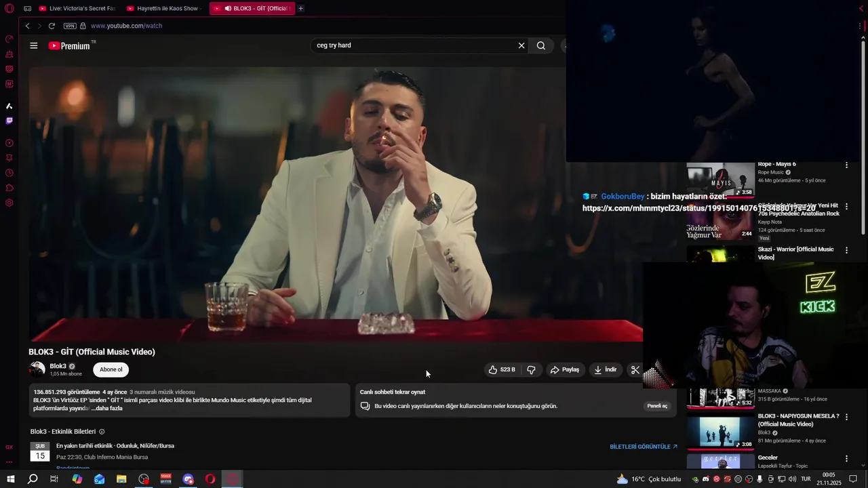Switch to 'Hayrettin ile Kaos Show' tab
868x488 pixels.
click(163, 9)
